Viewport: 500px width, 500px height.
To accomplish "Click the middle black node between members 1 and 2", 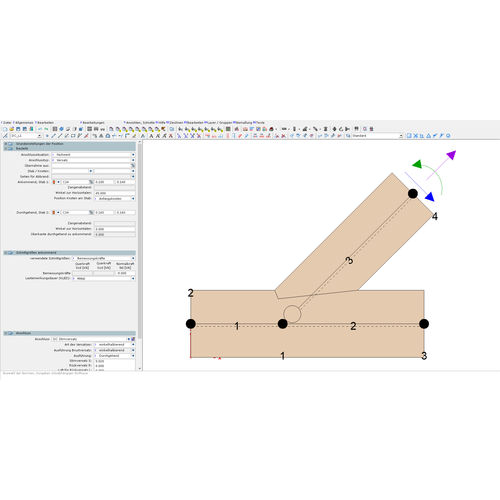I will click(283, 324).
